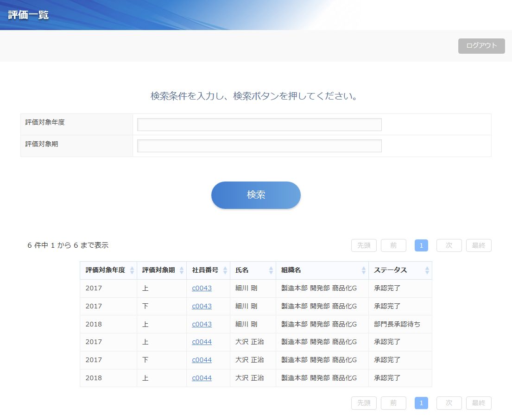Open c0044 link in 2017 下 row
512x420 pixels.
coord(202,360)
